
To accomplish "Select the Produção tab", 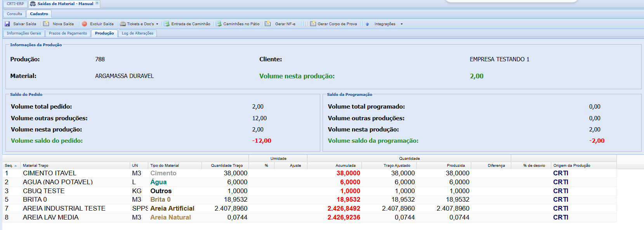I will click(x=104, y=33).
